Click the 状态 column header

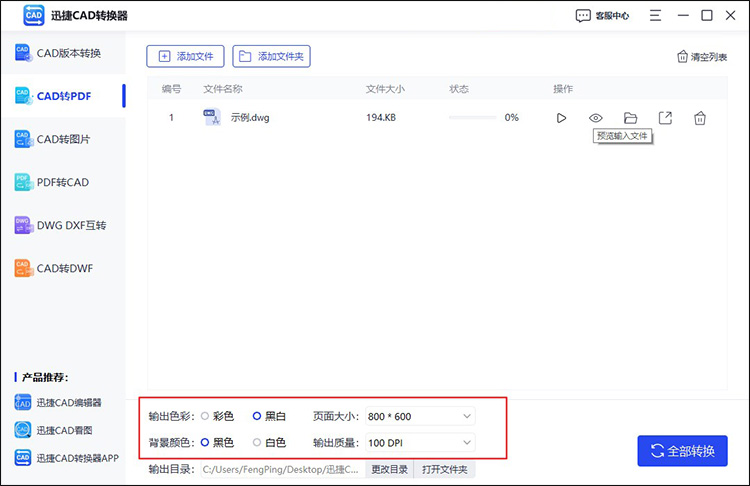coord(459,89)
